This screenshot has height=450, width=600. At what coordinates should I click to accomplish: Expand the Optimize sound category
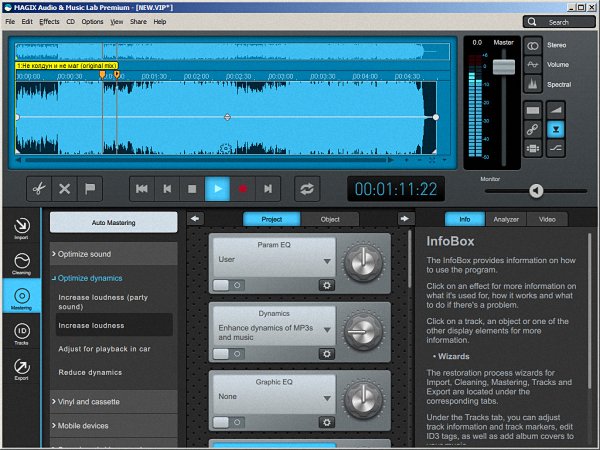112,254
